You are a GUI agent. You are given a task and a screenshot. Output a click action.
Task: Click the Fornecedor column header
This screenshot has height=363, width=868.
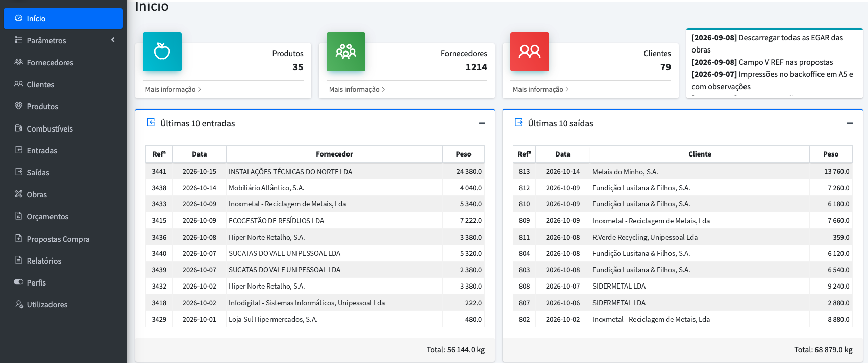point(334,154)
